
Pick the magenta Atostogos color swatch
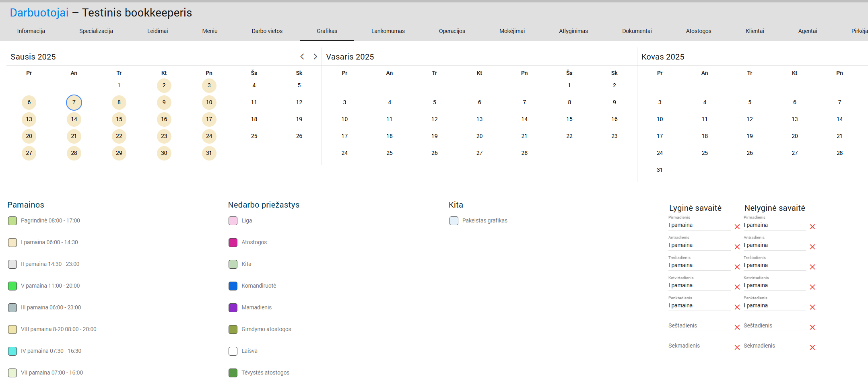coord(233,243)
